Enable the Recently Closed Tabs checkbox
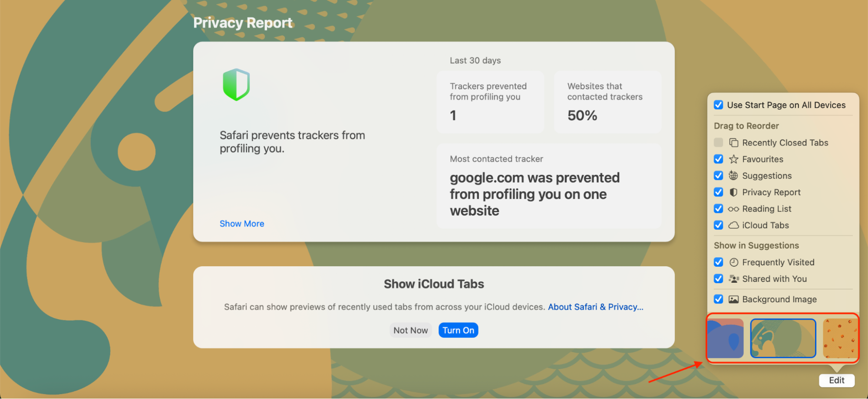Image resolution: width=868 pixels, height=399 pixels. [719, 143]
